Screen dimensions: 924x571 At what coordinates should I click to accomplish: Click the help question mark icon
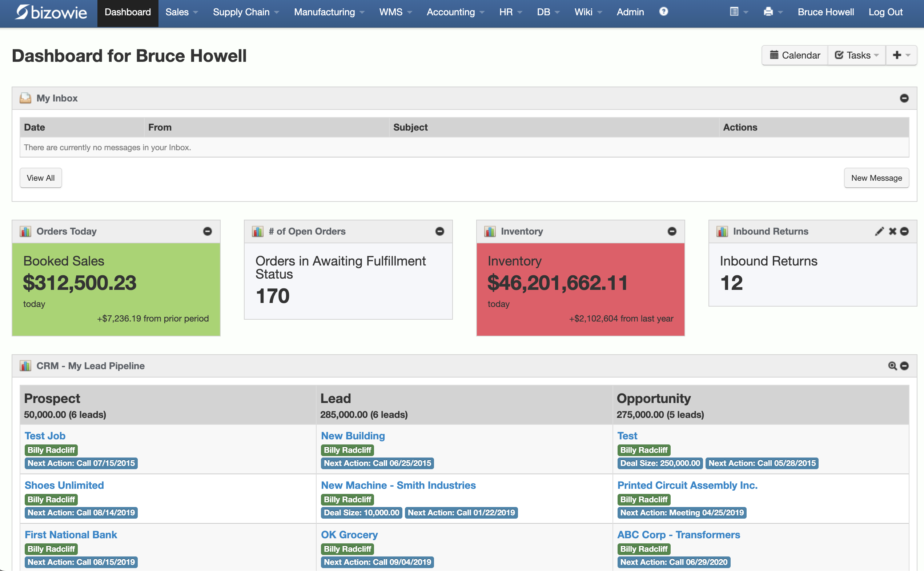(663, 12)
